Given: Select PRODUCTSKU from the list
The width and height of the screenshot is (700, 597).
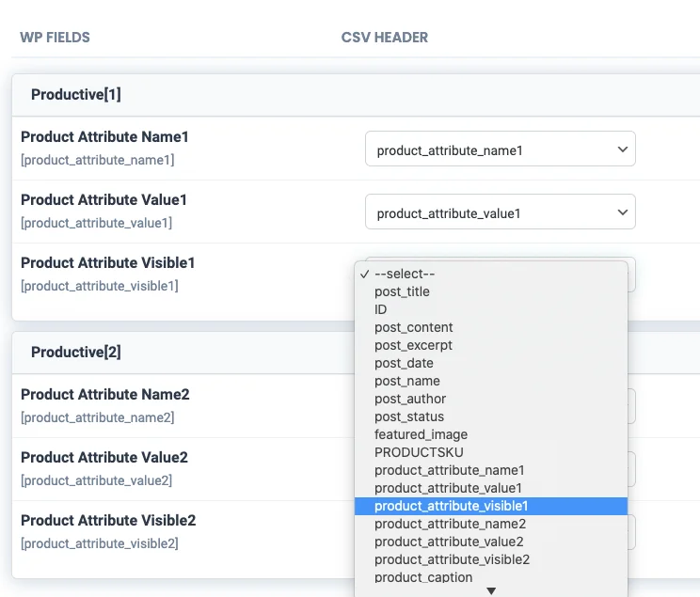Looking at the screenshot, I should 419,452.
